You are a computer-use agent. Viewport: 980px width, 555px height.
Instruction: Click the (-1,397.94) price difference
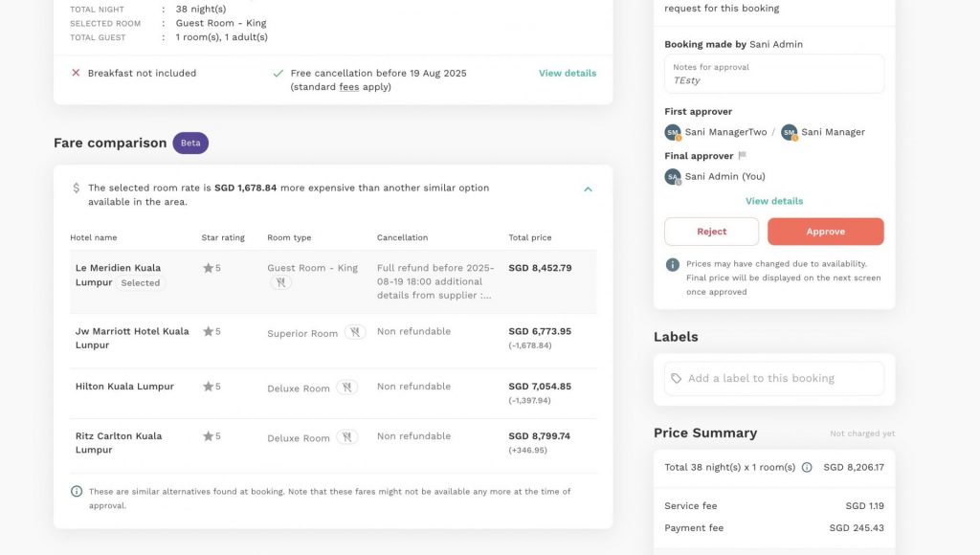(530, 401)
